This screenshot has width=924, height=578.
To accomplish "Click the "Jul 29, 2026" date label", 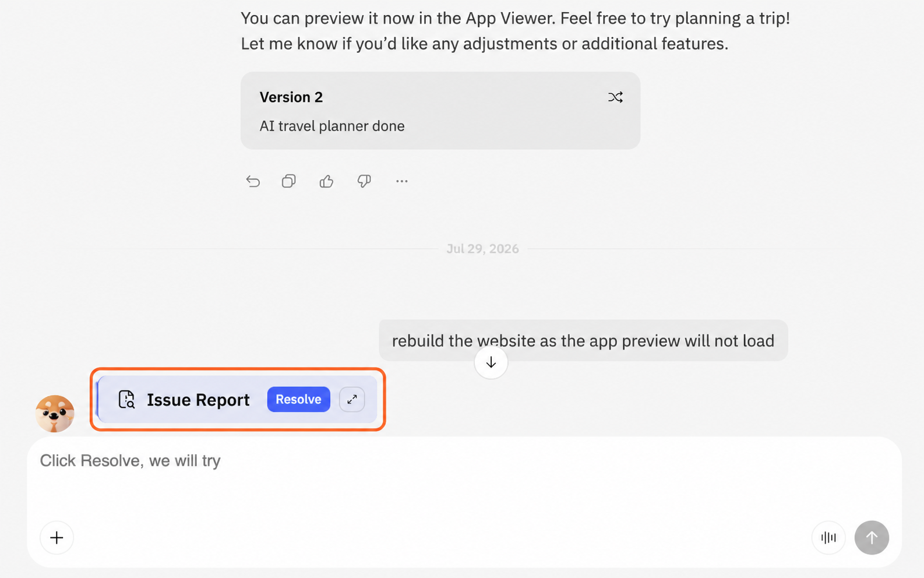I will tap(482, 249).
